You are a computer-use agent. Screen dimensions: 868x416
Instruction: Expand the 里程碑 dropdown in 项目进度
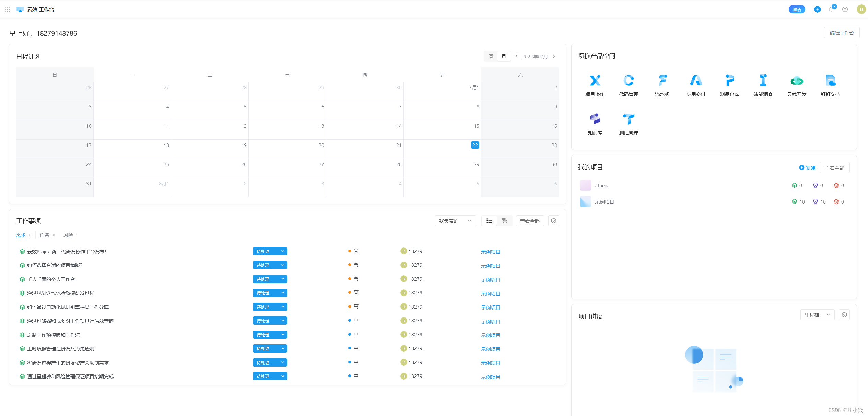tap(817, 315)
